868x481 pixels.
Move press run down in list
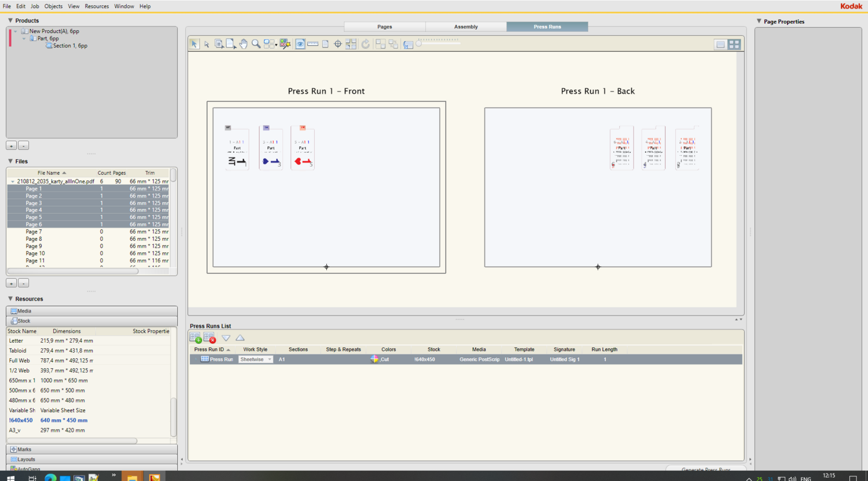[x=226, y=338]
